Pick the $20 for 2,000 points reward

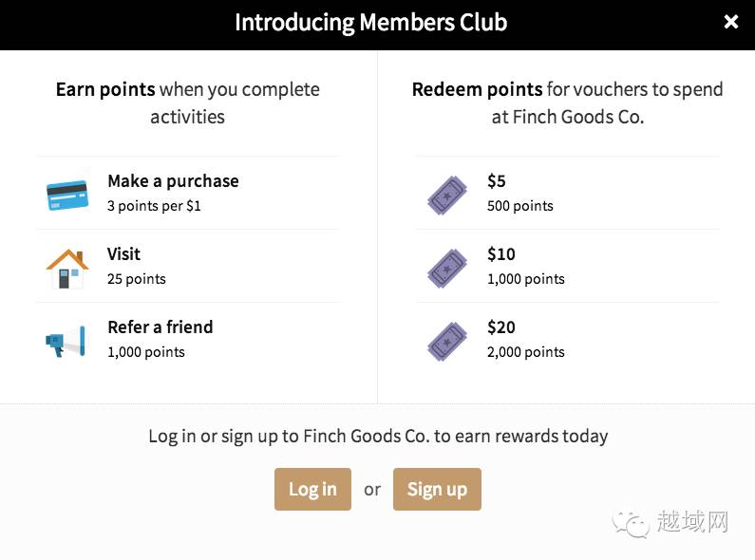[x=525, y=340]
